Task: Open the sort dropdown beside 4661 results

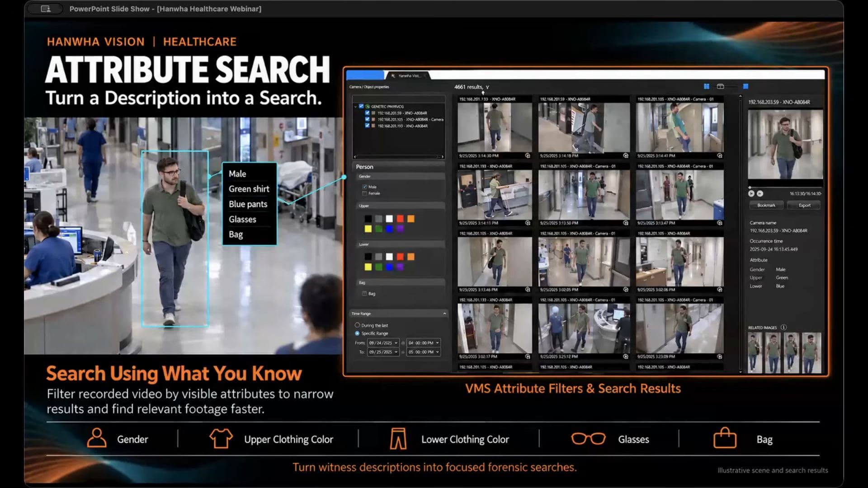Action: click(487, 87)
